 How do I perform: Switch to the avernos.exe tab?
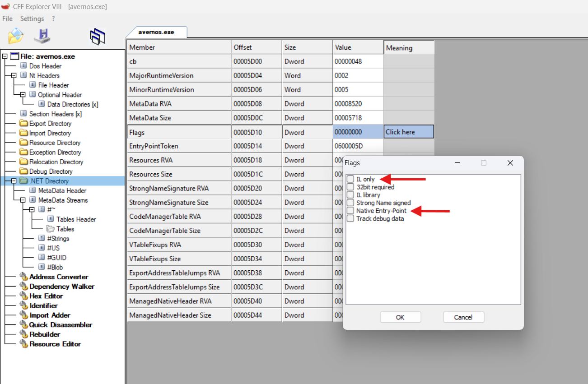[x=157, y=32]
